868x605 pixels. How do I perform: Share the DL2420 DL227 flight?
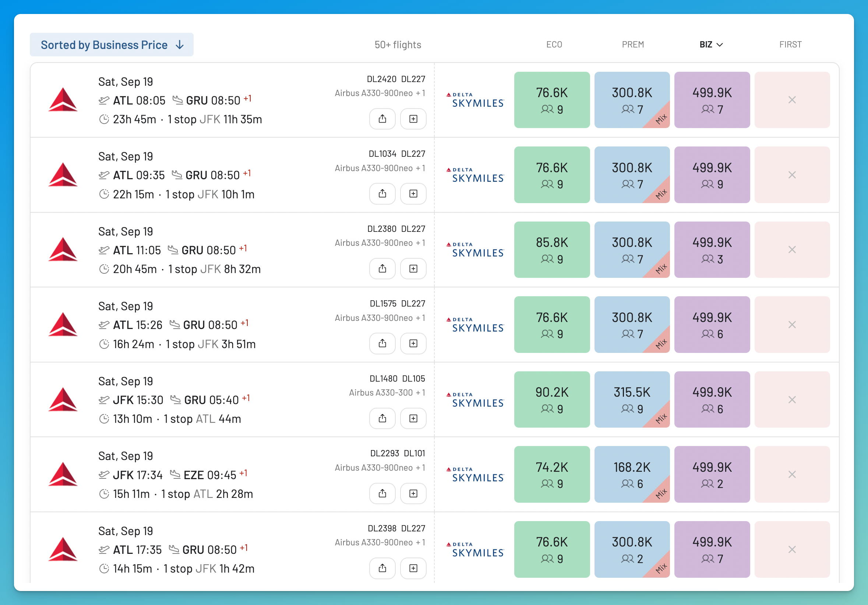382,119
